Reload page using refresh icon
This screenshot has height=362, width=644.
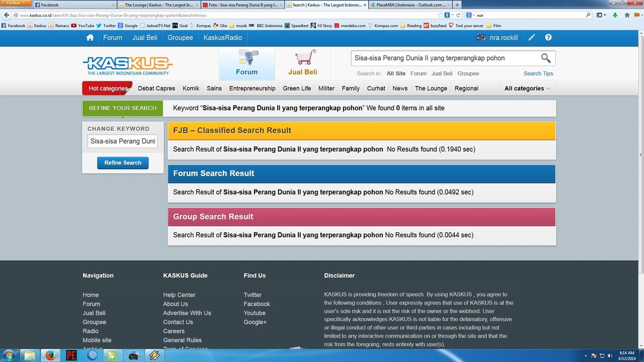(x=458, y=15)
